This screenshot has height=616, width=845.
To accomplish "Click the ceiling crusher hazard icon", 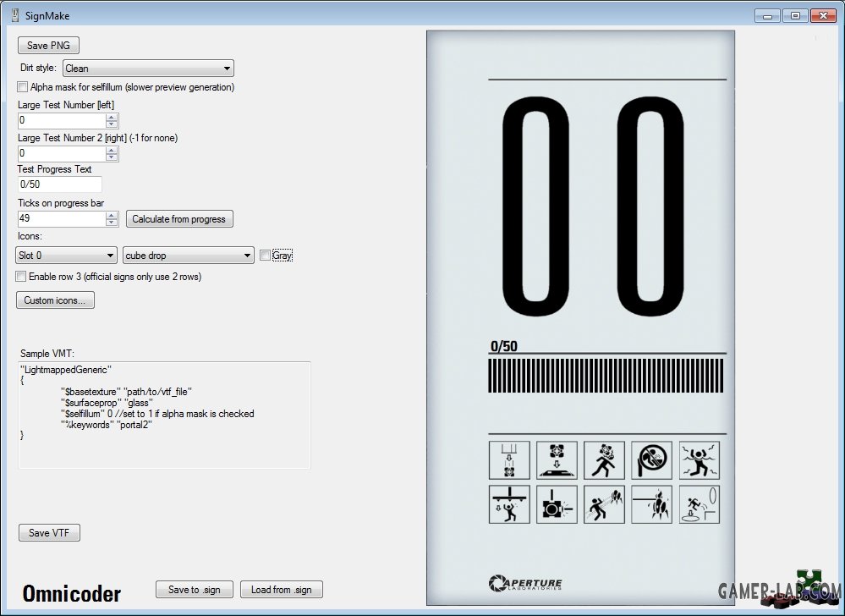I will (x=509, y=504).
